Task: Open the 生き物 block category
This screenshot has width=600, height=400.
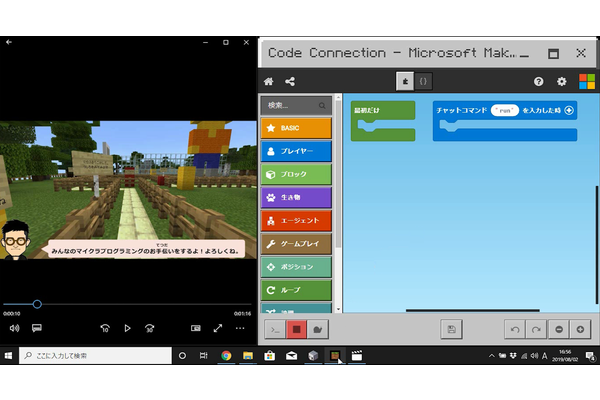Action: (x=296, y=198)
